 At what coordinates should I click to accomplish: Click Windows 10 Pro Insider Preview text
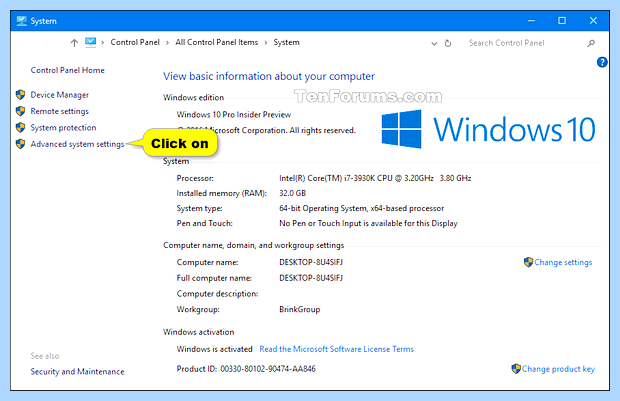click(x=234, y=115)
